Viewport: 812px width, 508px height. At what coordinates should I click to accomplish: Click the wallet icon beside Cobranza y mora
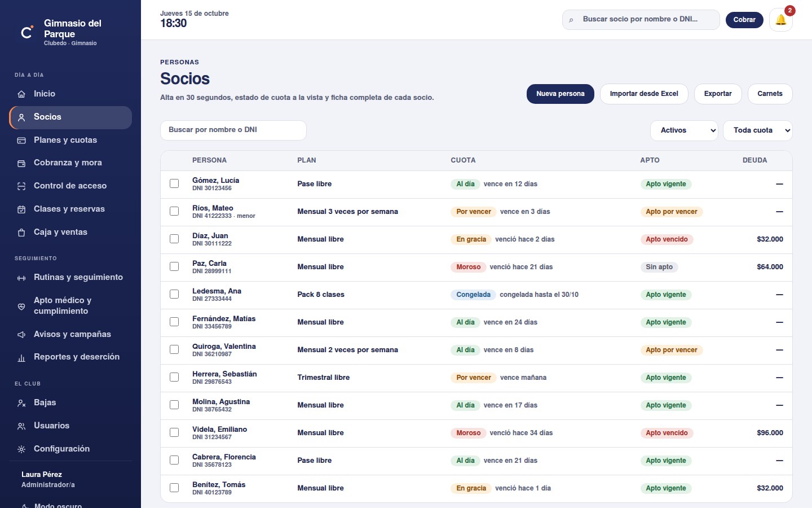(21, 163)
